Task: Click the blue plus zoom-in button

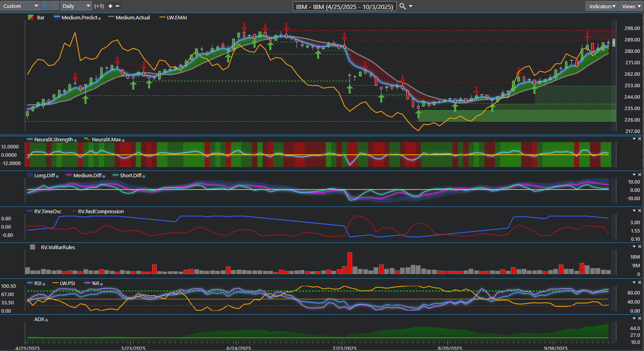Action: (45, 6)
